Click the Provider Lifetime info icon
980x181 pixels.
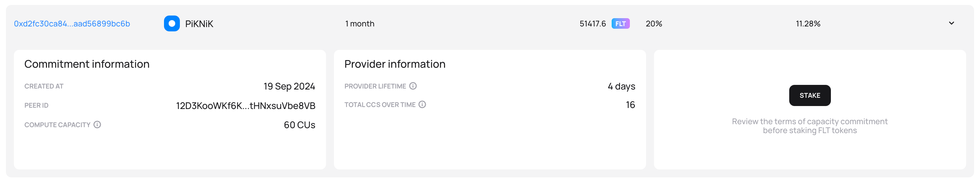tap(413, 86)
